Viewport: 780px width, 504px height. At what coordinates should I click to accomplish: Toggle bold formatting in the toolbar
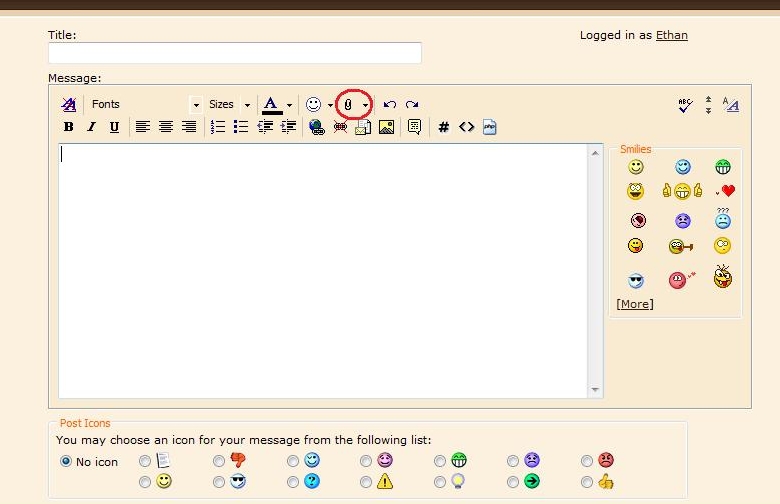[x=68, y=127]
